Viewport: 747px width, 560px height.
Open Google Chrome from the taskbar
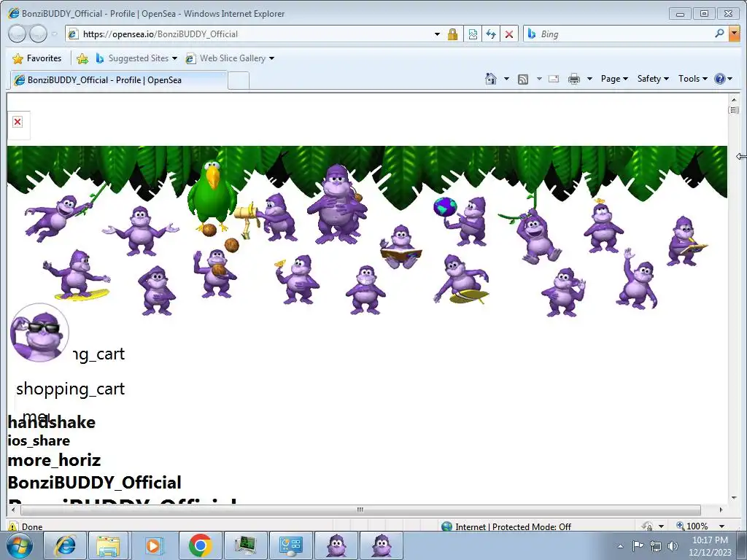coord(200,545)
